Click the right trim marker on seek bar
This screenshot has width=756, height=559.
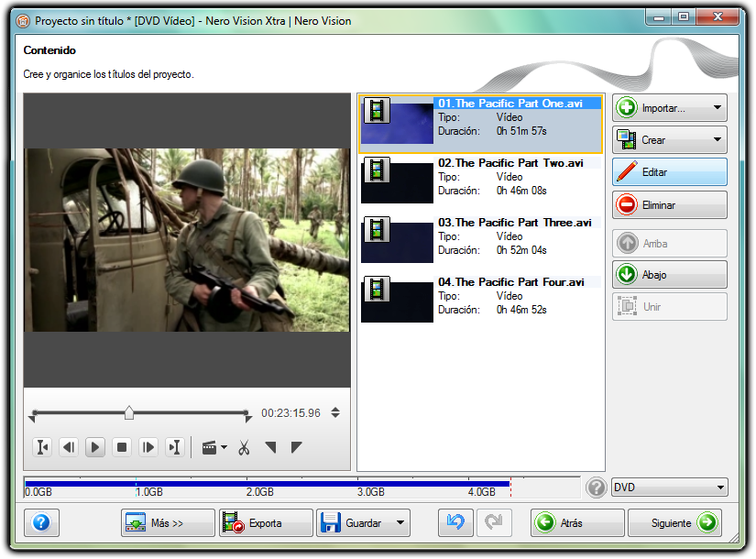[247, 416]
